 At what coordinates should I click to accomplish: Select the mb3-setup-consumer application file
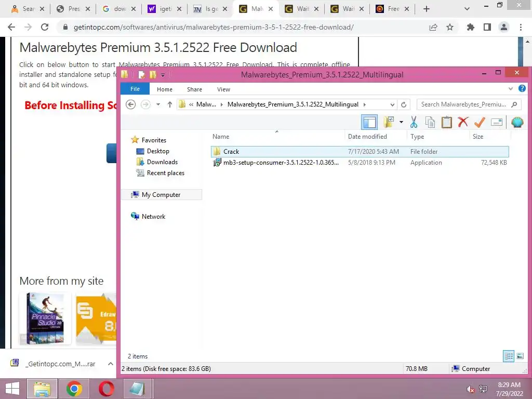click(360, 163)
